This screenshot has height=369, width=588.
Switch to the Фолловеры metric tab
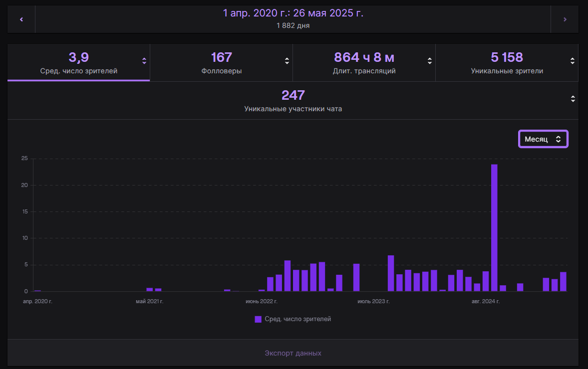221,62
